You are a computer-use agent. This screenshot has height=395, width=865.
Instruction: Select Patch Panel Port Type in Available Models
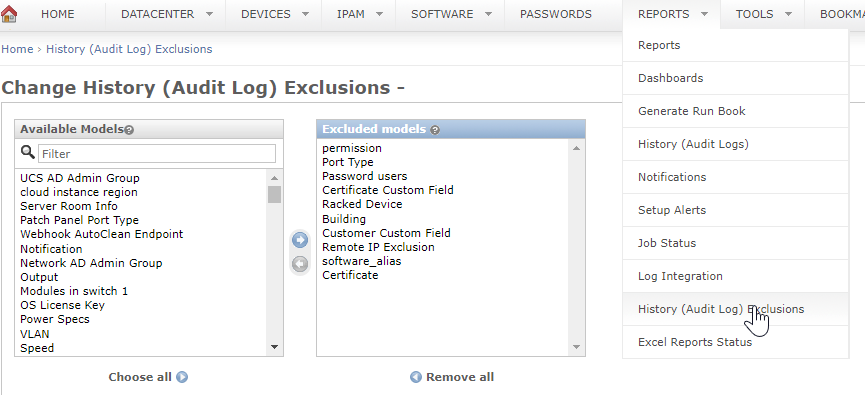click(x=79, y=220)
